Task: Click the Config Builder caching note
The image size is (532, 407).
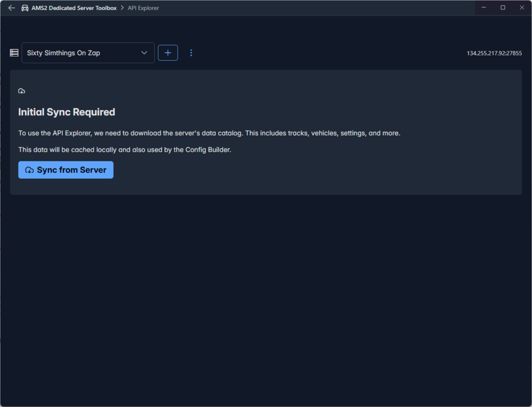Action: point(124,150)
